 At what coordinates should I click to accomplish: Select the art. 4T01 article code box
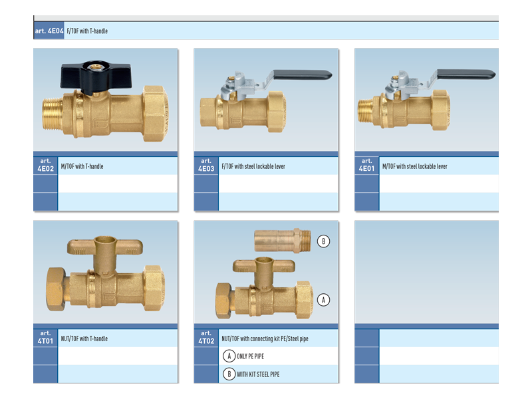45,338
